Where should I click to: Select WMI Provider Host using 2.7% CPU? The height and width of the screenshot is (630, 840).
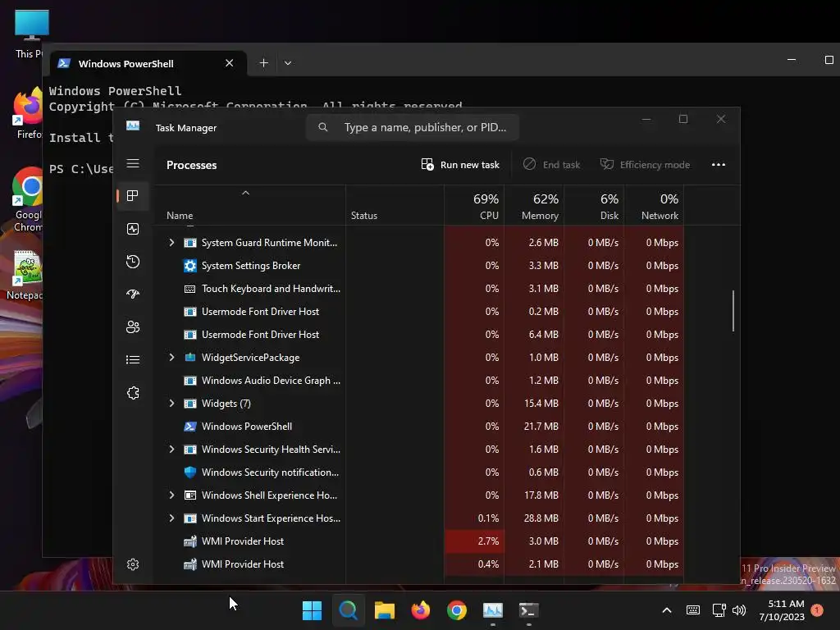click(418, 541)
